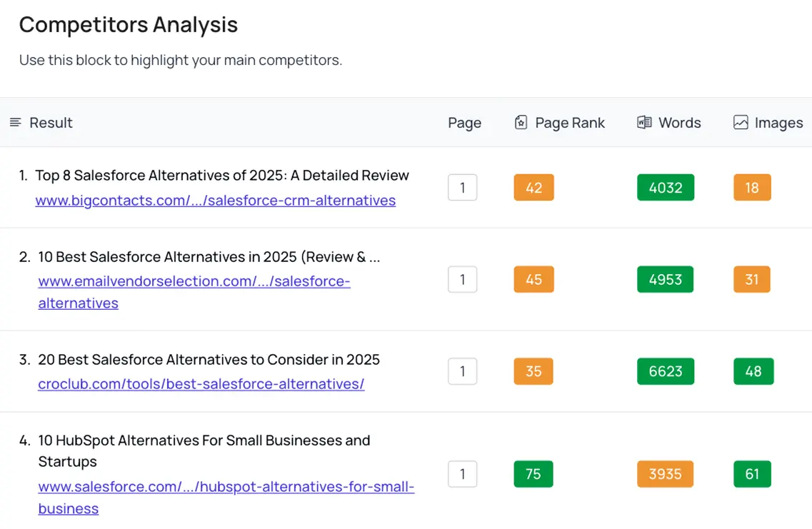Viewport: 812px width, 529px height.
Task: Open the croclub.com best-salesforce-alternatives link
Action: [201, 384]
